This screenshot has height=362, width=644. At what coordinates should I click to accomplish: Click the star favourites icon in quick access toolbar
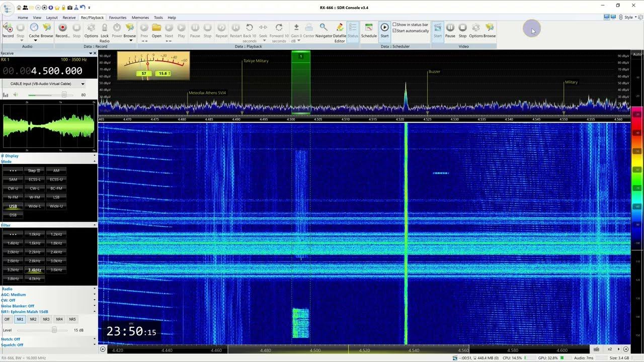coord(57,8)
